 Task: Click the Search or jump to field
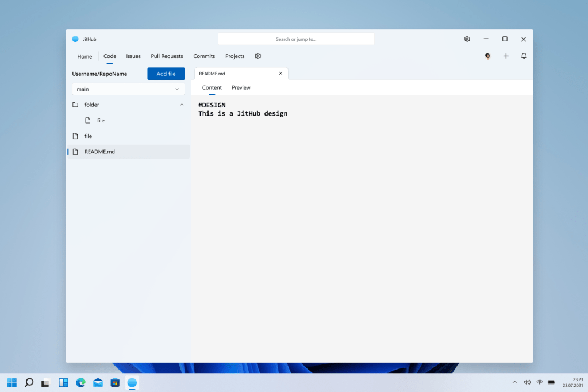pyautogui.click(x=296, y=39)
